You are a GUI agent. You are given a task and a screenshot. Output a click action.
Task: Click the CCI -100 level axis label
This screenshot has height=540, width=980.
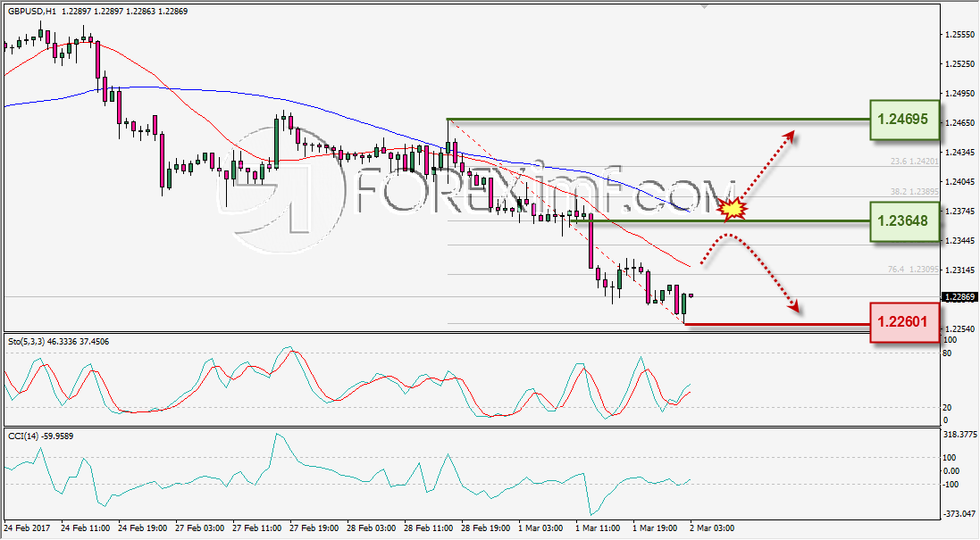point(950,485)
